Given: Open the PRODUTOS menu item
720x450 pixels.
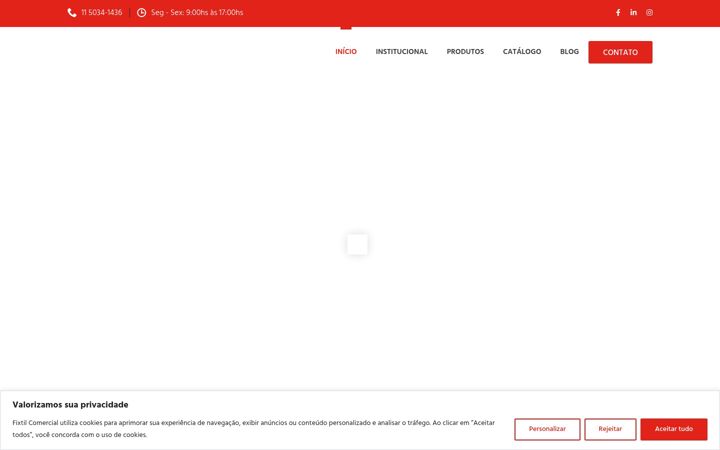Looking at the screenshot, I should tap(465, 51).
